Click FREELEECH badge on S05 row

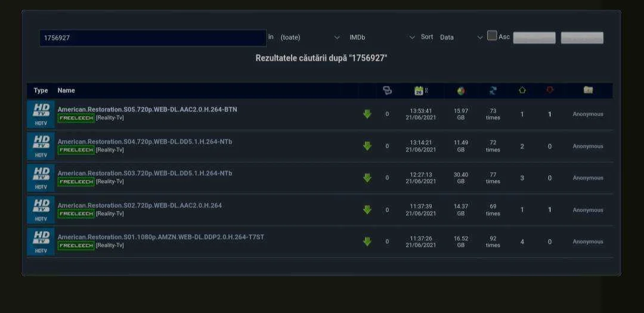point(76,118)
